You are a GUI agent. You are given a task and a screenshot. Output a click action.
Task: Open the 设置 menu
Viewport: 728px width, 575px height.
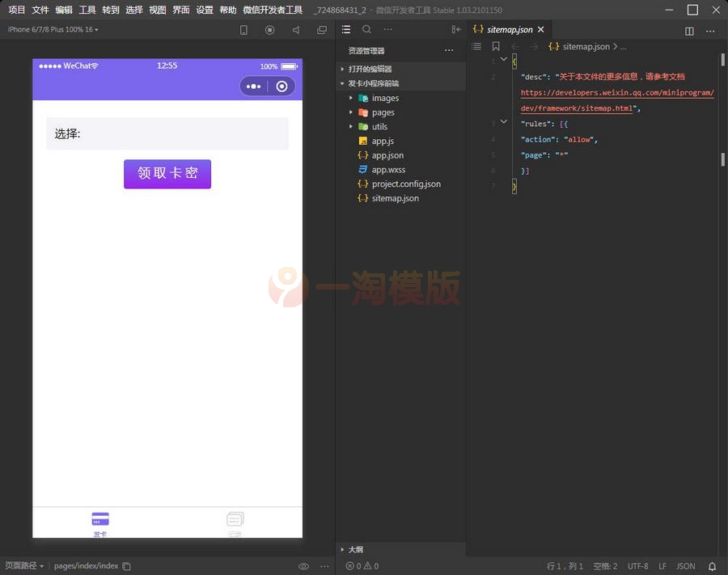pos(205,10)
